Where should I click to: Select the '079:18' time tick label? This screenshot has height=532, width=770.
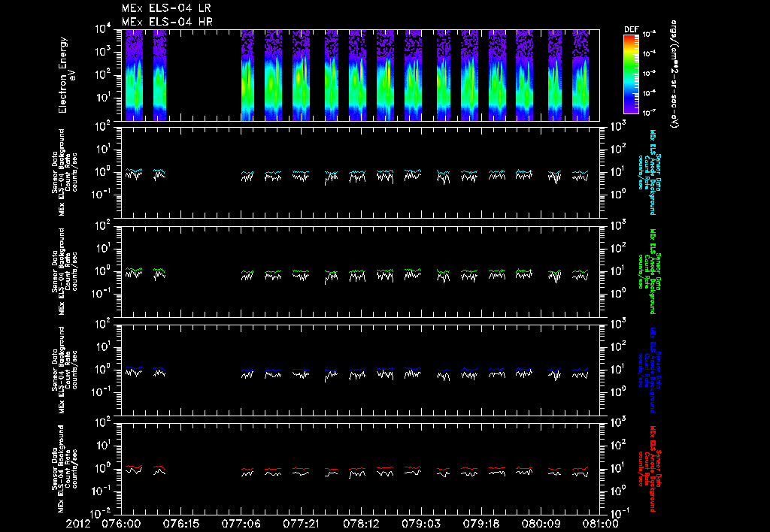pyautogui.click(x=480, y=524)
